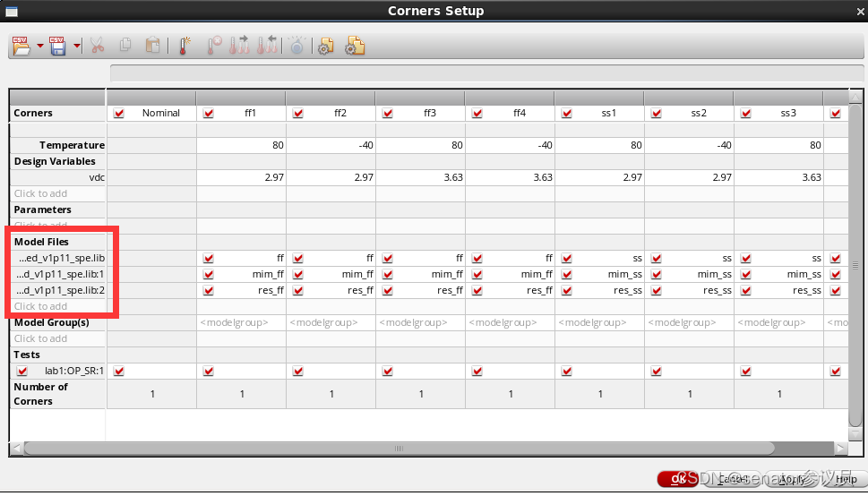Click the multiple documents gear icon
The width and height of the screenshot is (868, 496).
(x=355, y=46)
